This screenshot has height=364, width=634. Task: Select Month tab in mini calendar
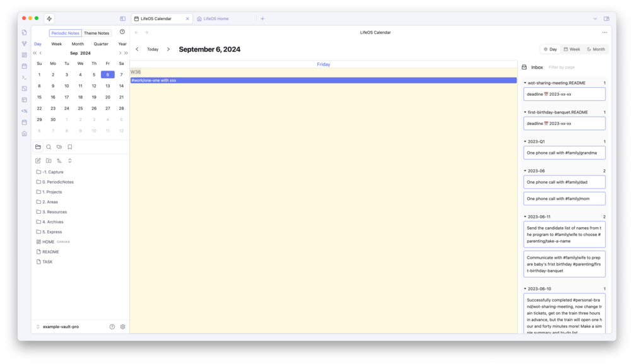[x=78, y=44]
